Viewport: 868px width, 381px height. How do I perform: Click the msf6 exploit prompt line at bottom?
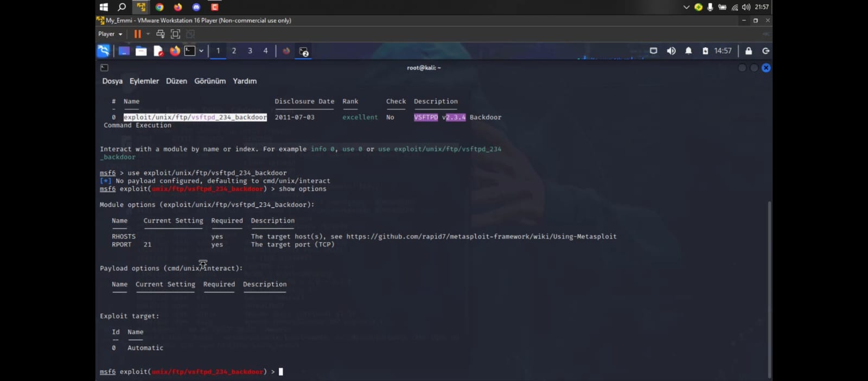point(192,372)
